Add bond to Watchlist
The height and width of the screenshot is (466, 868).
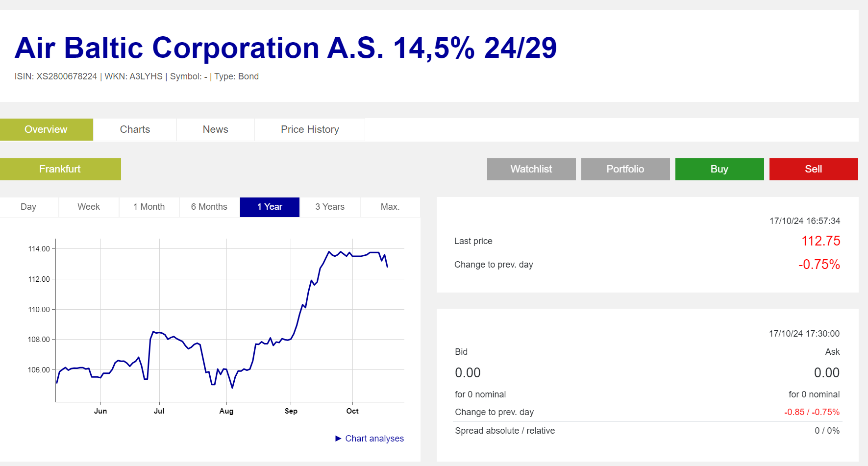(531, 169)
